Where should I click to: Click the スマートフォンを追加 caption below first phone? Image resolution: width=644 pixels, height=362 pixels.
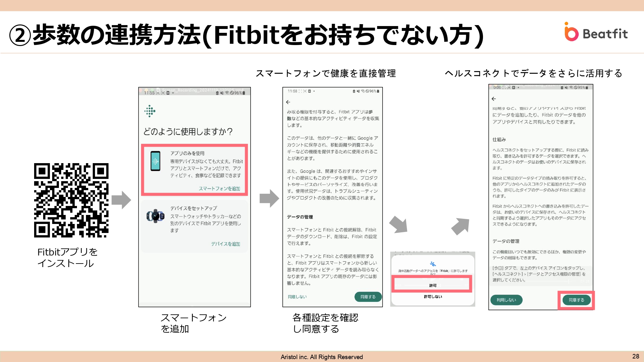(194, 323)
